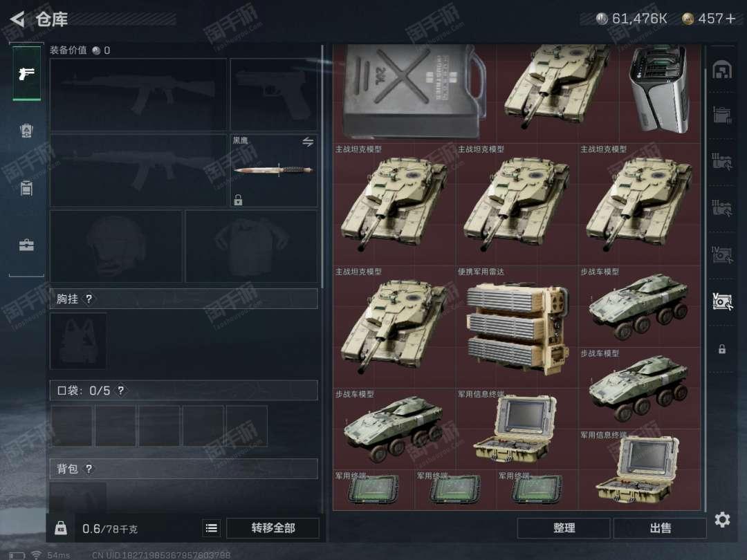Select the black fuel canister item
The height and width of the screenshot is (560, 747).
[414, 91]
